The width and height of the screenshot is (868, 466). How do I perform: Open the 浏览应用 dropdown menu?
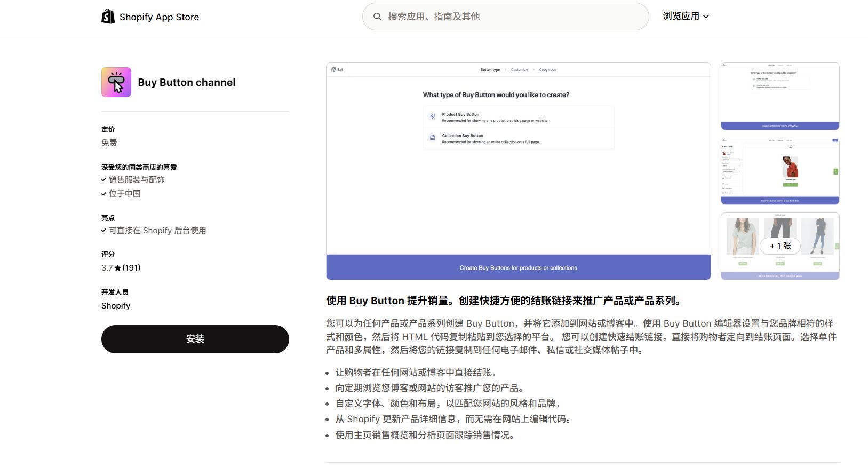click(686, 17)
